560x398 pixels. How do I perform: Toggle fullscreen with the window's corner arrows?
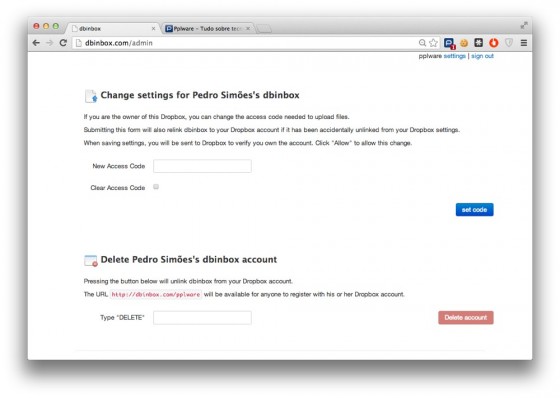pos(524,25)
